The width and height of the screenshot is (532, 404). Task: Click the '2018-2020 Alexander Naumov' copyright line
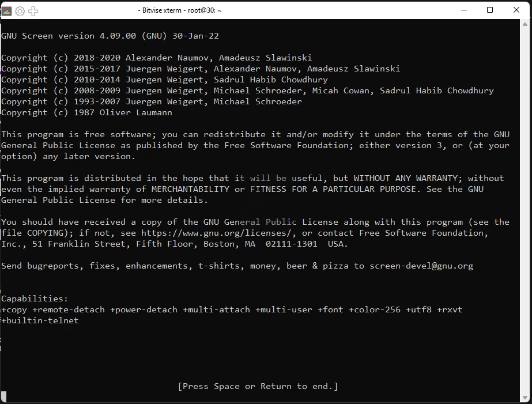click(x=156, y=58)
